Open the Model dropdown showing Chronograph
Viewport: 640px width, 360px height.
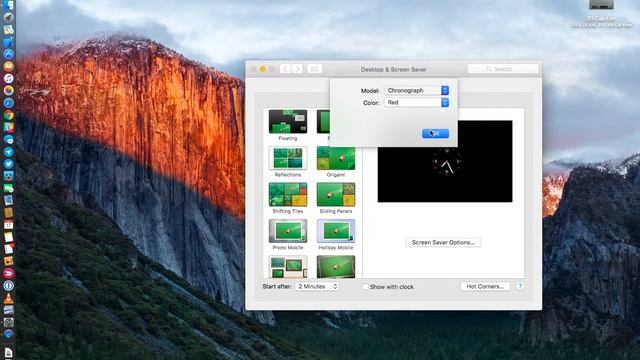[417, 90]
